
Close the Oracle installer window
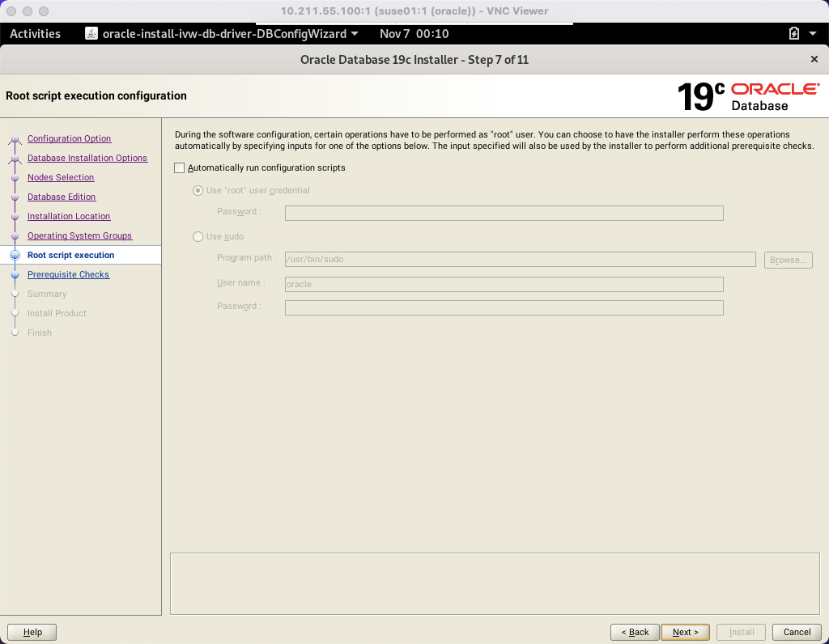pyautogui.click(x=814, y=59)
